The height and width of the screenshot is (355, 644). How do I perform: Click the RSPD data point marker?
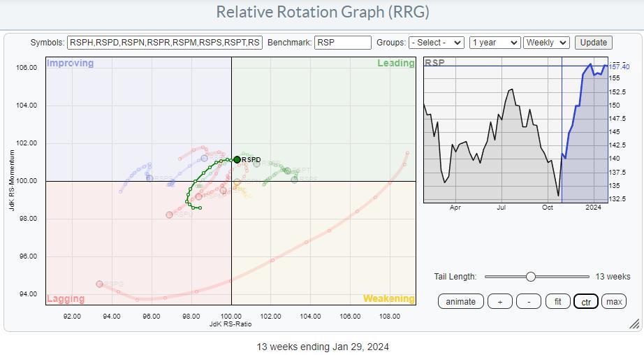237,160
